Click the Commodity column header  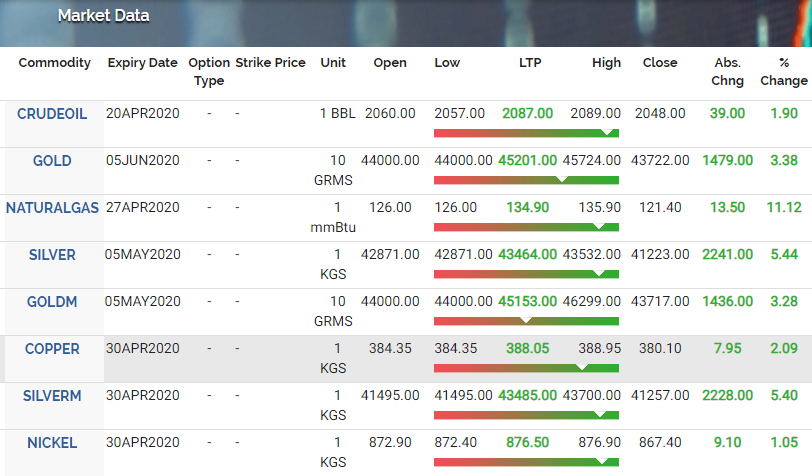click(55, 63)
